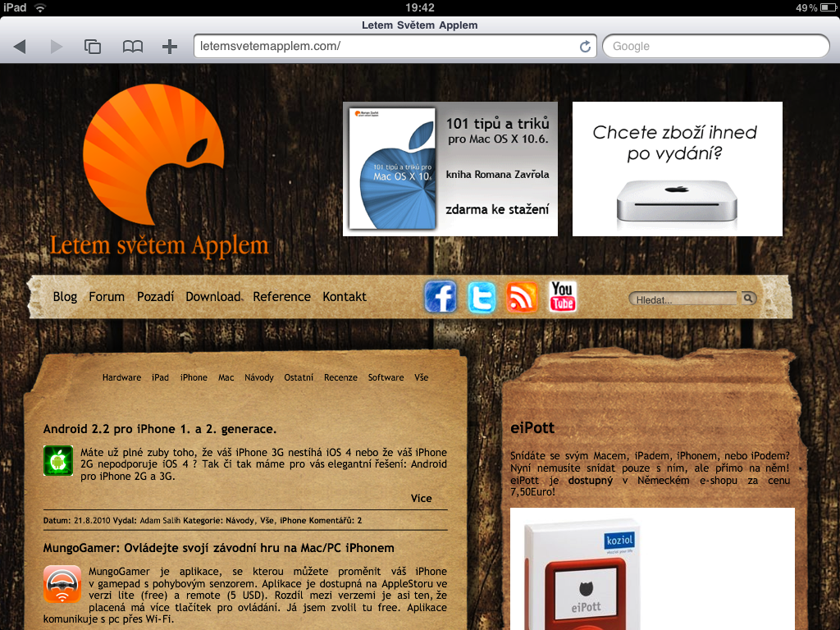Select the Ostatní category tab

point(299,377)
